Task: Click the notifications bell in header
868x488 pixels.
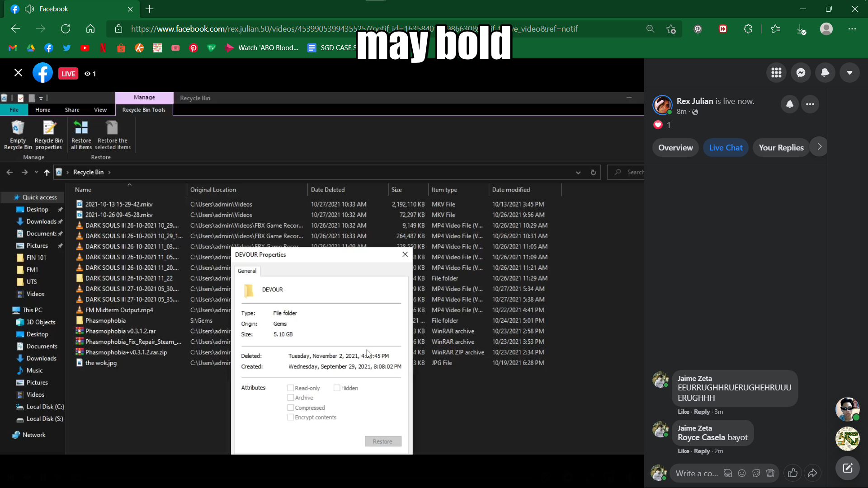Action: coord(825,73)
